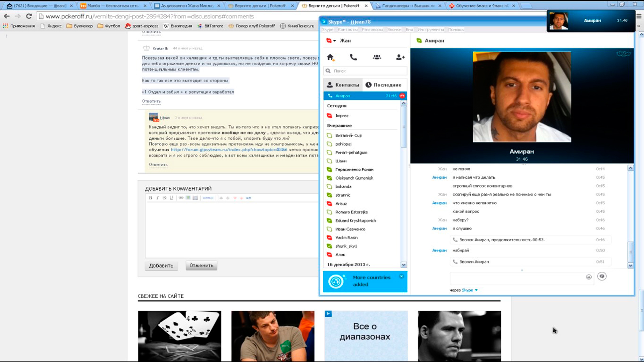Switch to Мамба browser tab
This screenshot has width=644, height=362.
113,6
